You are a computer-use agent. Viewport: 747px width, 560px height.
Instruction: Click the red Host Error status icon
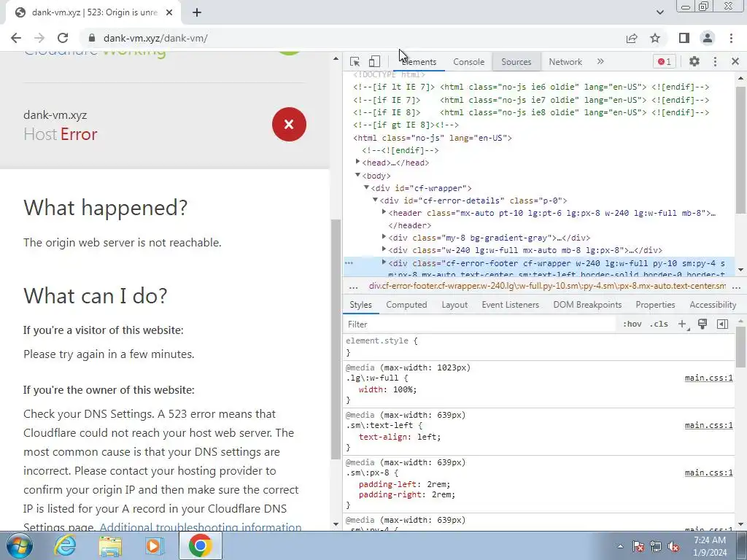[289, 124]
